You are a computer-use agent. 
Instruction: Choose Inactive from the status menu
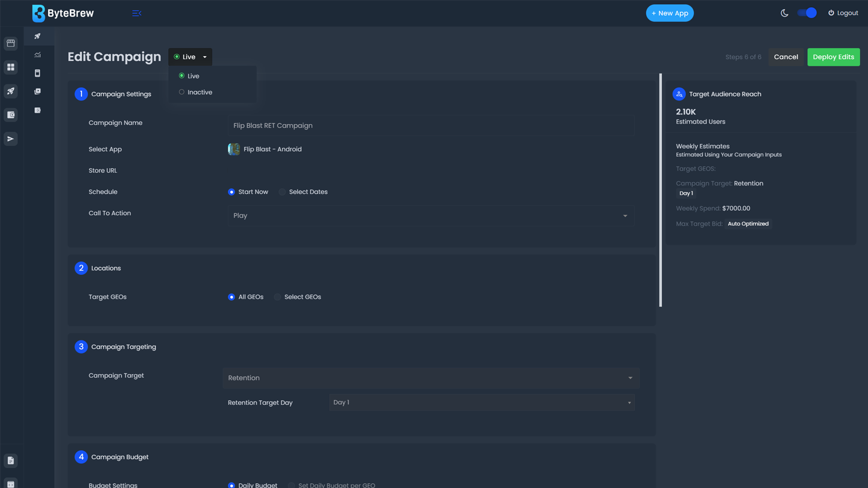199,92
